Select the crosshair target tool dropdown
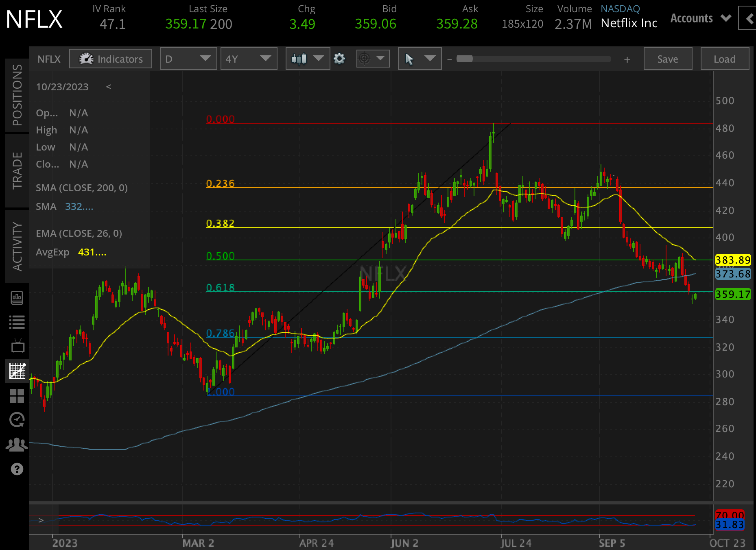This screenshot has width=756, height=550. pos(373,59)
